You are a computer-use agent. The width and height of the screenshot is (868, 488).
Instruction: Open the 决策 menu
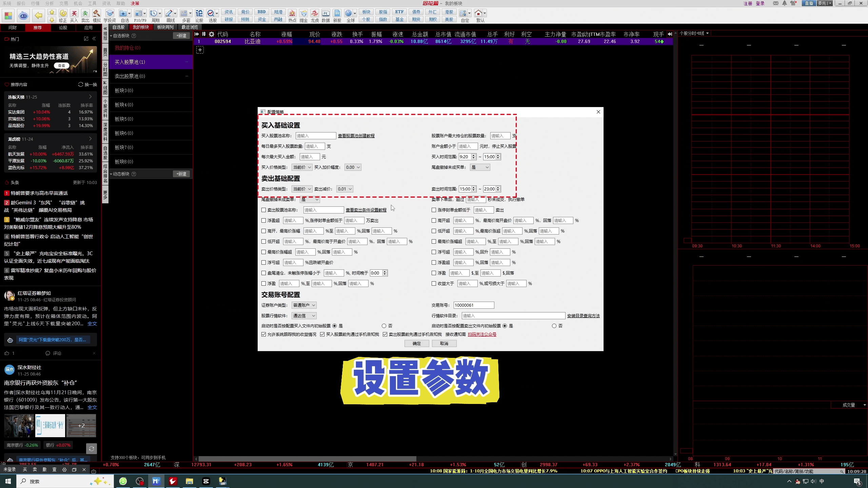point(135,3)
